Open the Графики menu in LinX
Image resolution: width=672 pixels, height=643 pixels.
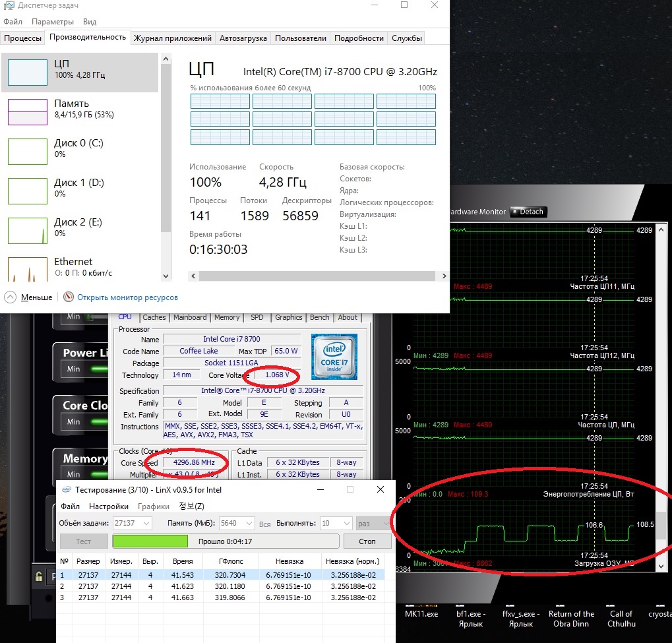[154, 506]
